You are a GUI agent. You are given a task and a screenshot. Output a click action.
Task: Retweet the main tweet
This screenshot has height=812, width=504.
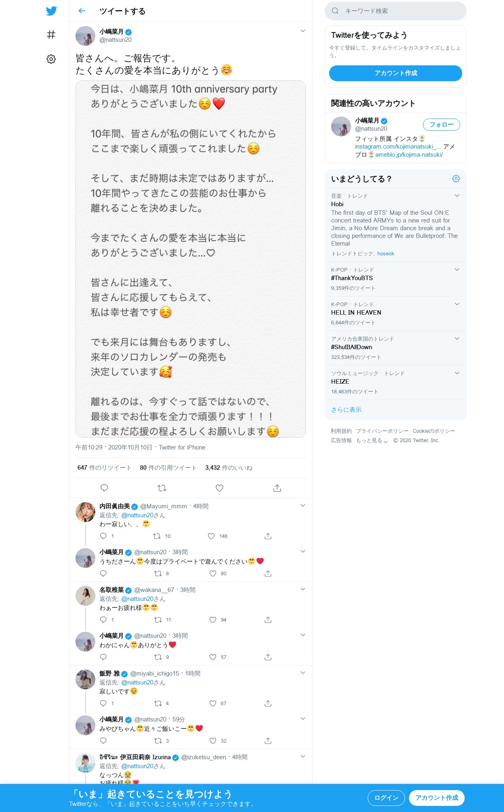162,488
